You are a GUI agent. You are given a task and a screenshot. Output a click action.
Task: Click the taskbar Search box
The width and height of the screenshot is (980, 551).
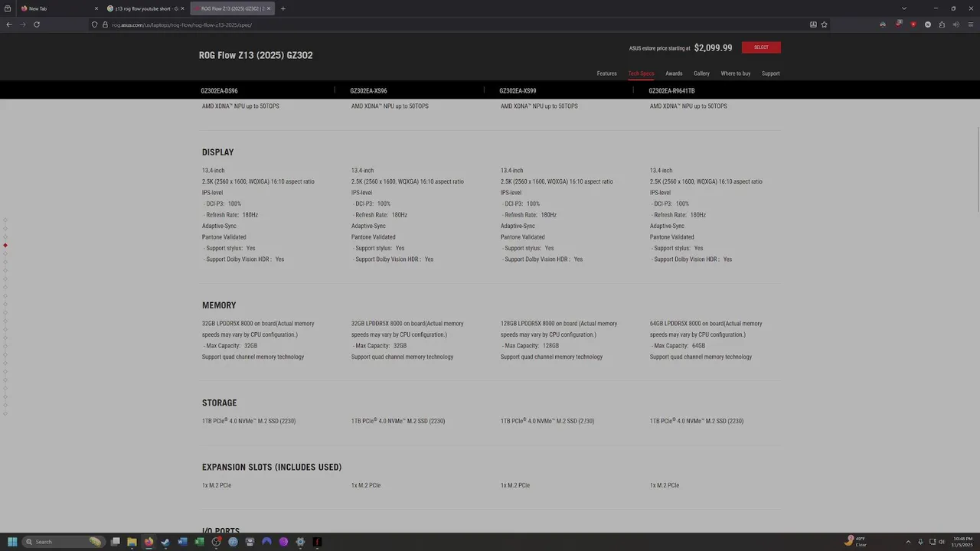(x=63, y=542)
